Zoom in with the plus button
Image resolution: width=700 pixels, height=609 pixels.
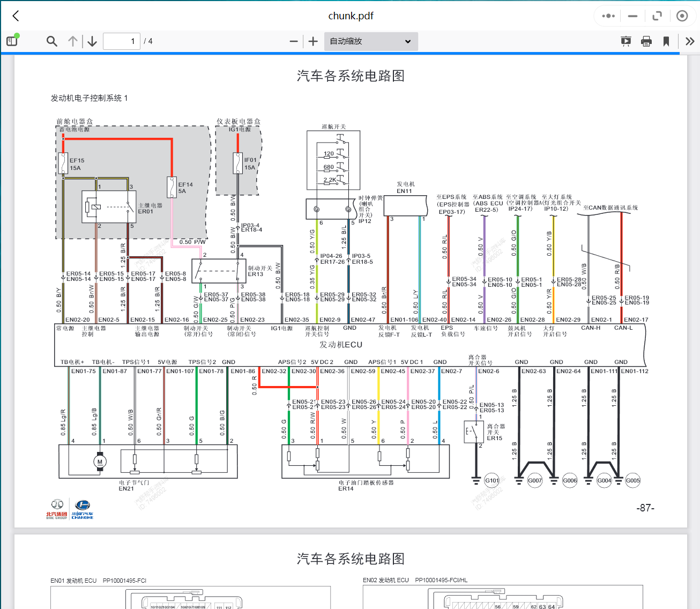(313, 41)
